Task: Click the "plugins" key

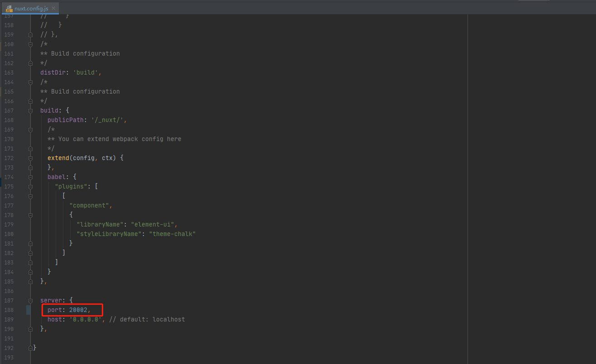Action: [x=71, y=186]
